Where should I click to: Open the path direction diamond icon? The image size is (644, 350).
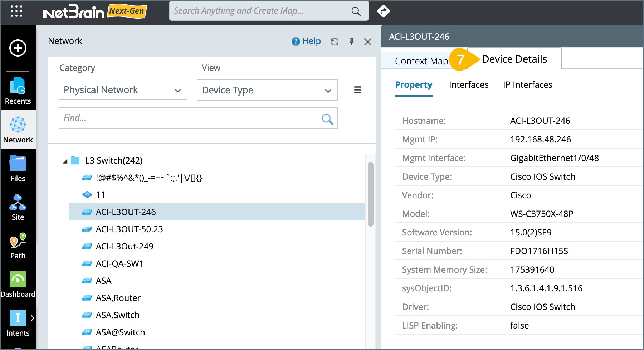(384, 11)
